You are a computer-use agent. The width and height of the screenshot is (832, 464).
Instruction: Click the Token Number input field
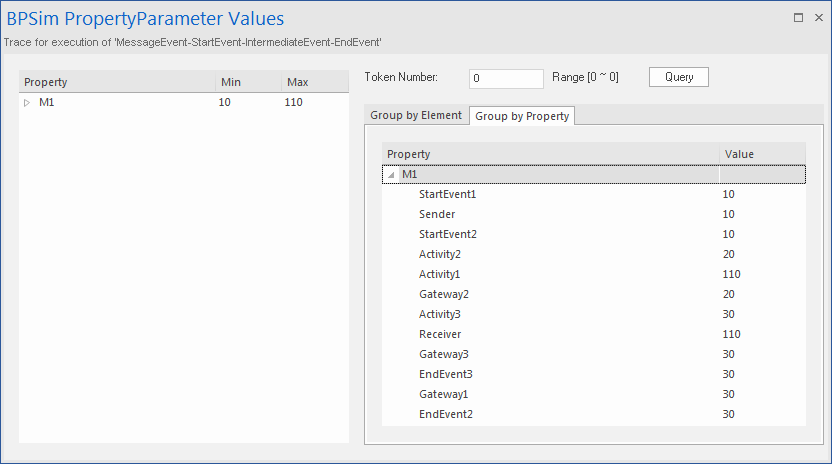[x=505, y=78]
